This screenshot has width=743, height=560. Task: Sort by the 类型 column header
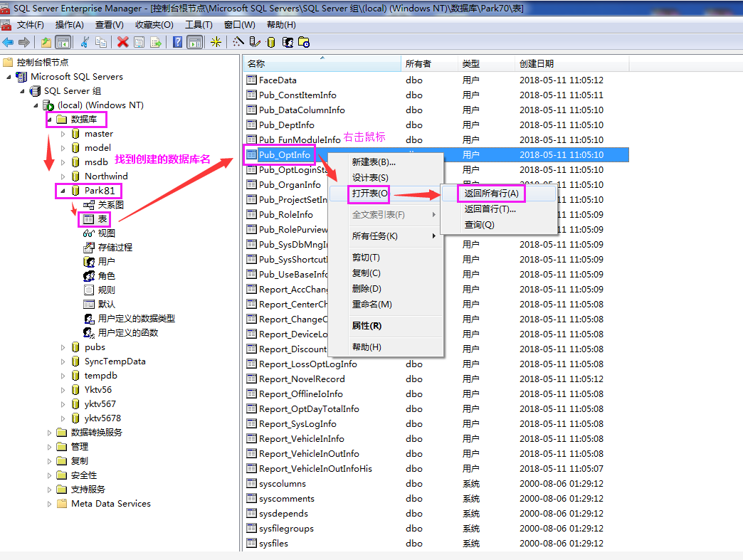[x=486, y=63]
